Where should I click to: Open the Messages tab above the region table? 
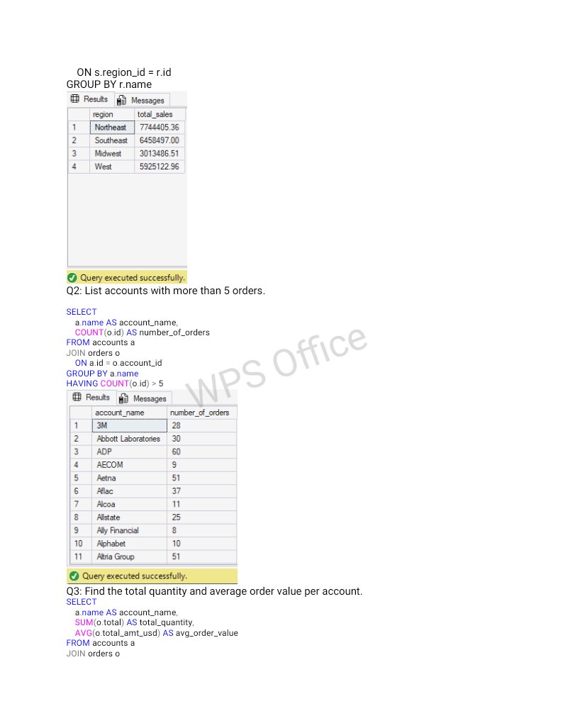tap(140, 100)
